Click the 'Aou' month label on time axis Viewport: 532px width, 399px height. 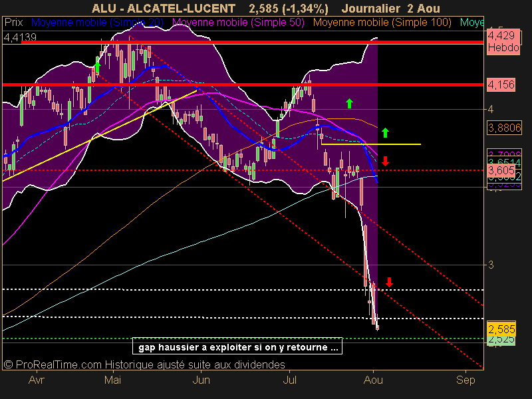point(373,380)
